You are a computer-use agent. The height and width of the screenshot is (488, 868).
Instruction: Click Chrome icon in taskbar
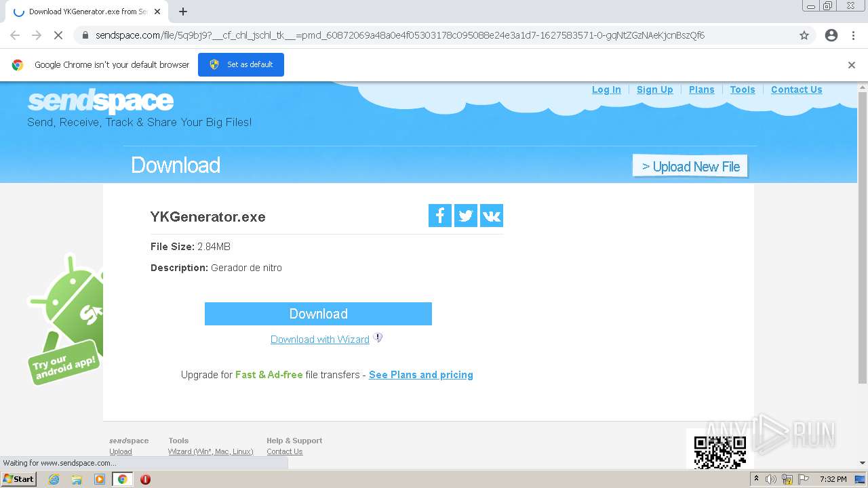[123, 479]
